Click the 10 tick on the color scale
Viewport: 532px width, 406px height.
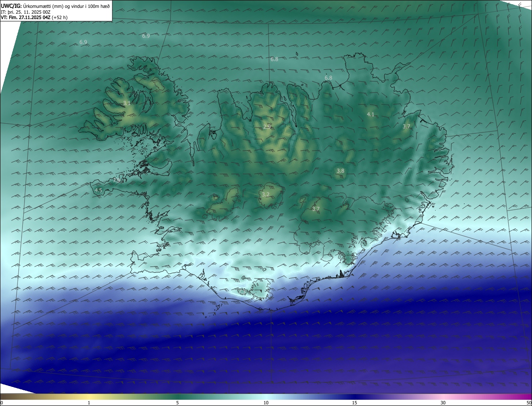click(x=266, y=403)
